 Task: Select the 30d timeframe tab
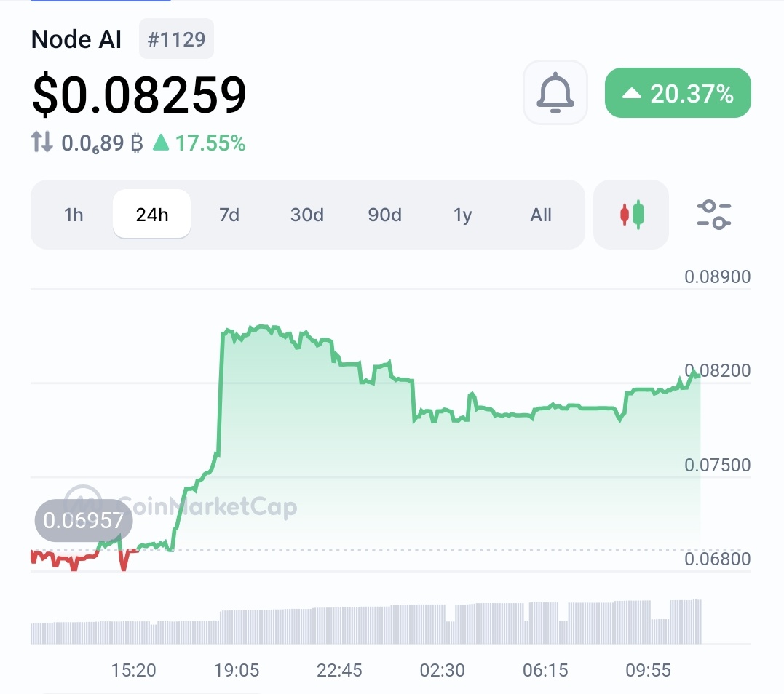click(x=307, y=215)
